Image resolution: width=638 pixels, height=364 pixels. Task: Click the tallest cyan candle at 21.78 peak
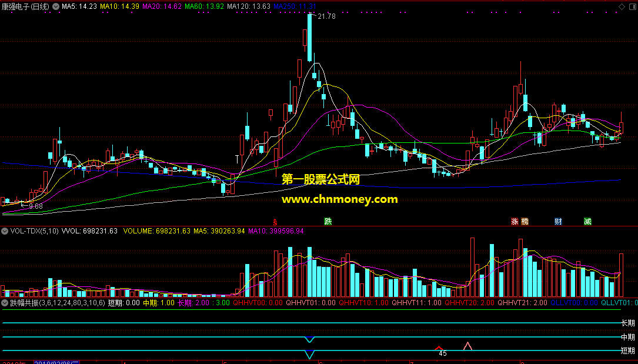310,38
